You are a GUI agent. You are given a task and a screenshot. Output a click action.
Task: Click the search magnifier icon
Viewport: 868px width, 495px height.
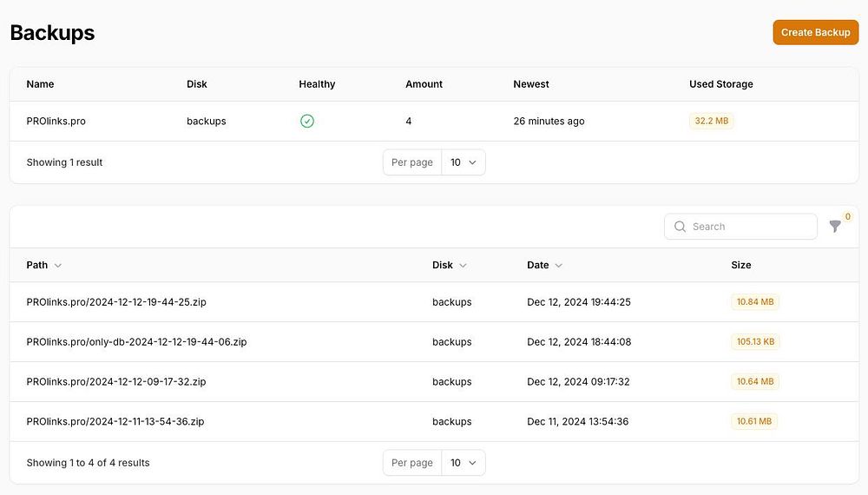680,227
